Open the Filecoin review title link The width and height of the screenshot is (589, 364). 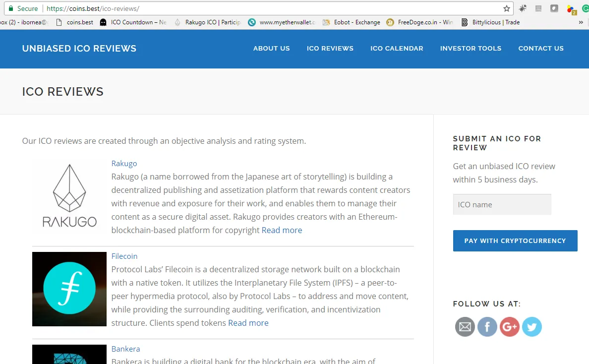[124, 256]
